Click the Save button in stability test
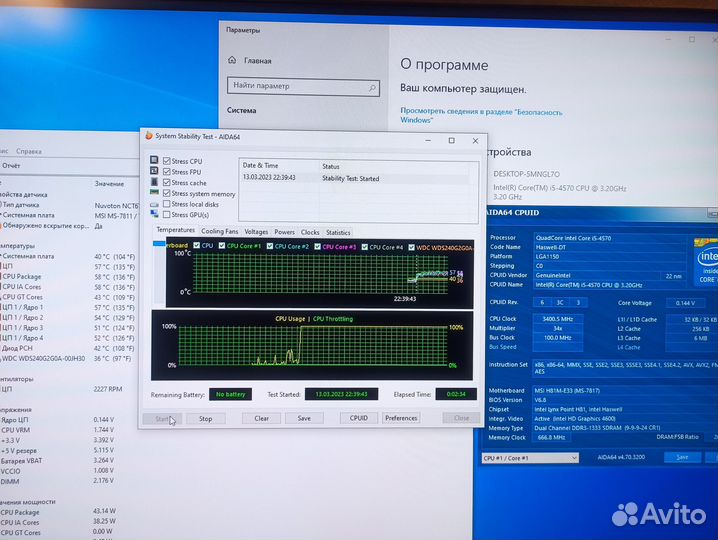Image resolution: width=718 pixels, height=540 pixels. point(304,418)
